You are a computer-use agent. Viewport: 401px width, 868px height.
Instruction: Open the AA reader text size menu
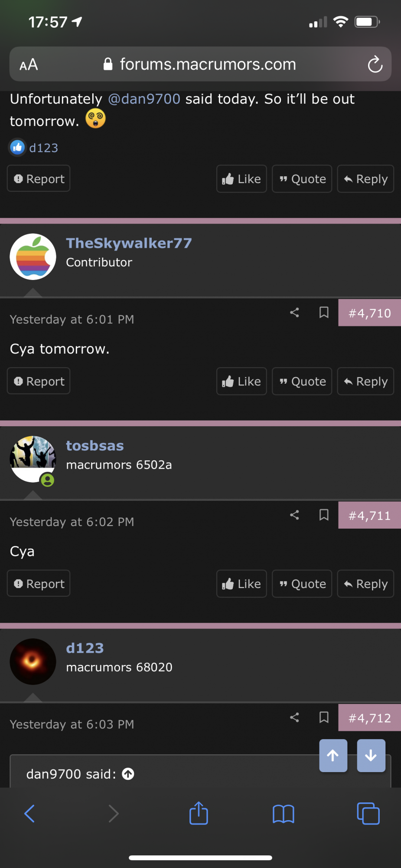[29, 65]
